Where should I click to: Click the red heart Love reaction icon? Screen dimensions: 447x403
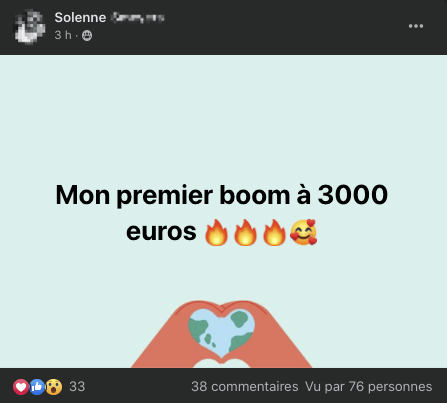click(x=21, y=387)
